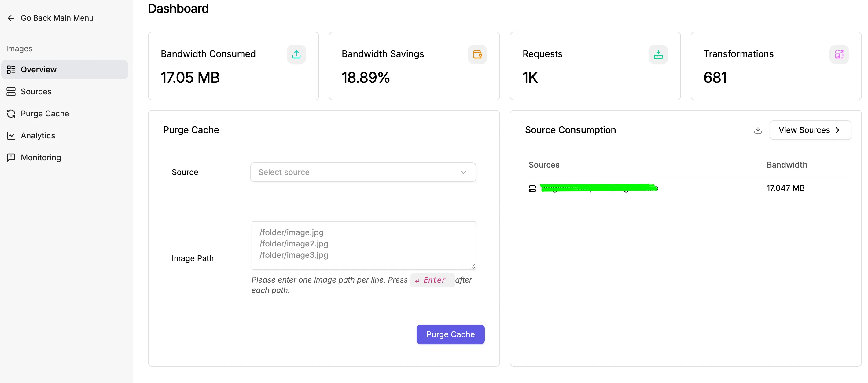Download the Source Consumption report

click(x=758, y=130)
